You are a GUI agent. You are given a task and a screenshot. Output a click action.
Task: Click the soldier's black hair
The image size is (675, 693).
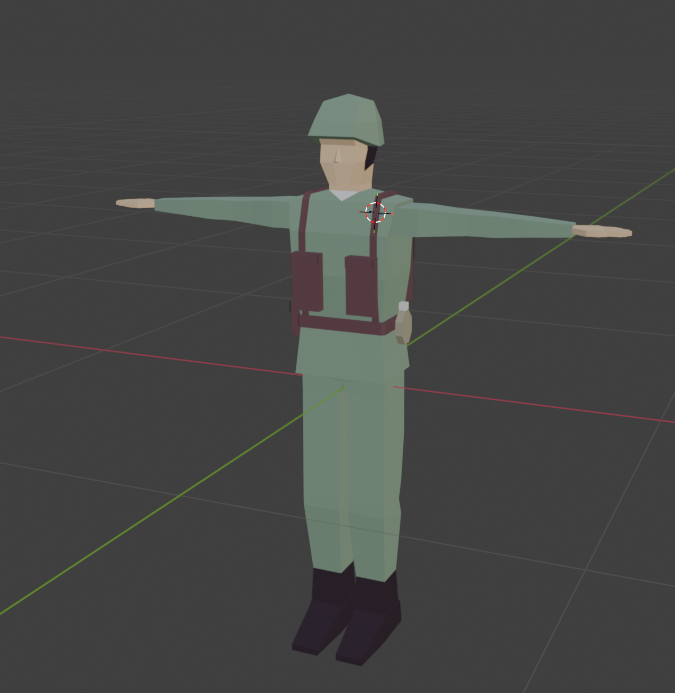tap(371, 156)
